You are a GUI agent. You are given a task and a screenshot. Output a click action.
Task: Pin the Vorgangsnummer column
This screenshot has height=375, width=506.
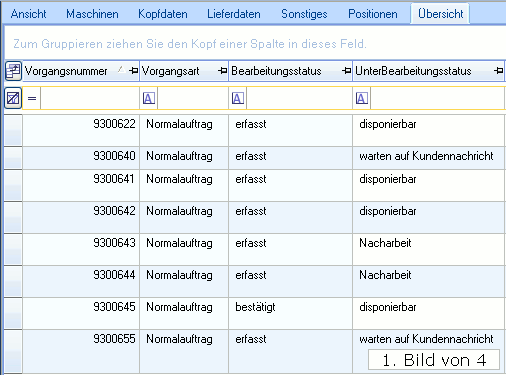(x=133, y=71)
